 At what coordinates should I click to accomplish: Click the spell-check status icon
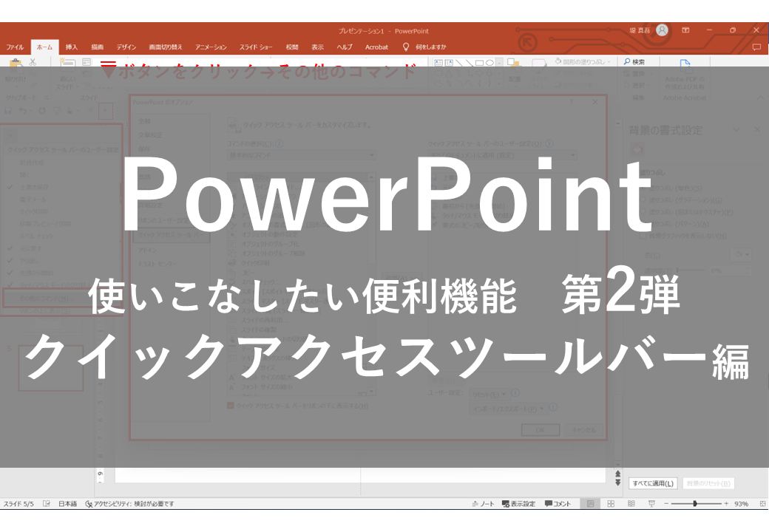click(x=47, y=504)
